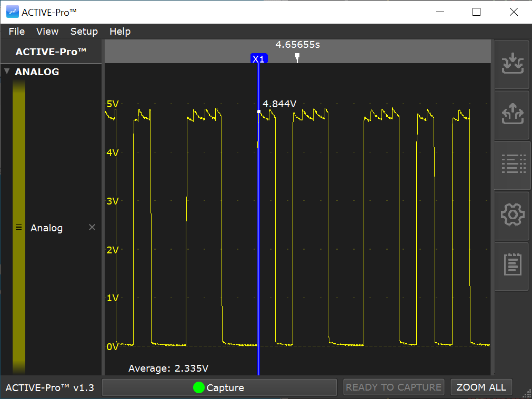Screen dimensions: 532x399
Task: Click the 4.844V cursor voltage label
Action: coord(279,104)
